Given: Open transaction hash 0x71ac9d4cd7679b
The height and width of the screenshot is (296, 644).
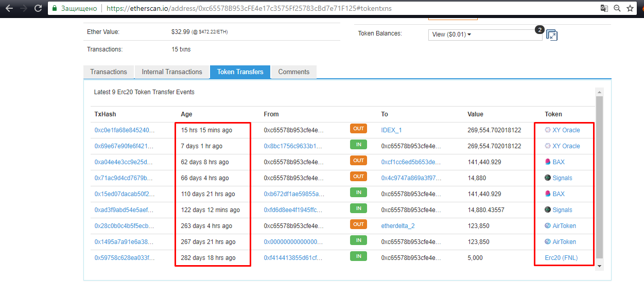Looking at the screenshot, I should (124, 178).
